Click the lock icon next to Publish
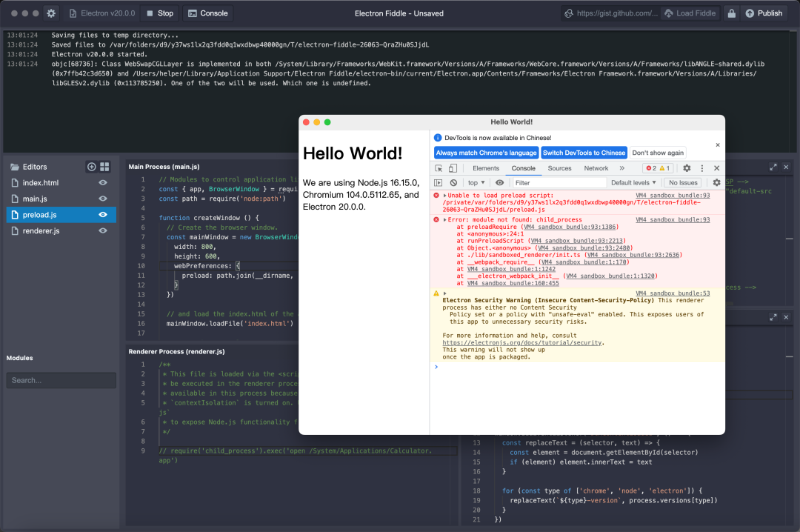The image size is (800, 532). 732,13
